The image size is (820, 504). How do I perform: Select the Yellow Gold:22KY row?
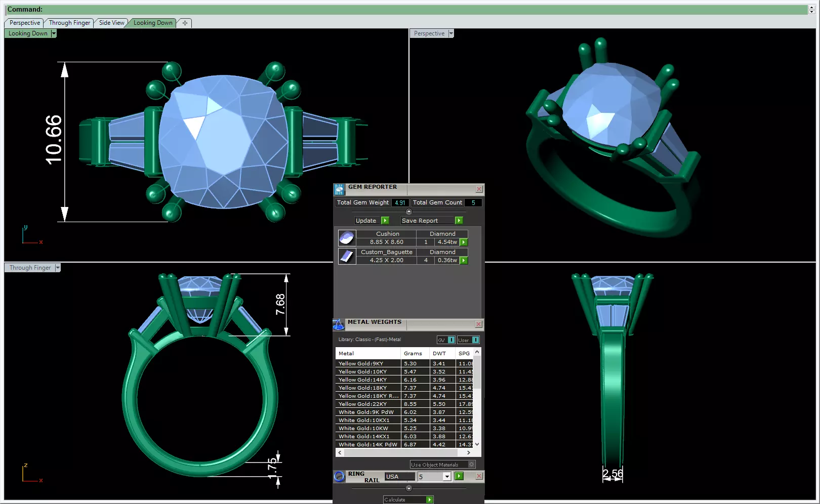[x=404, y=404]
